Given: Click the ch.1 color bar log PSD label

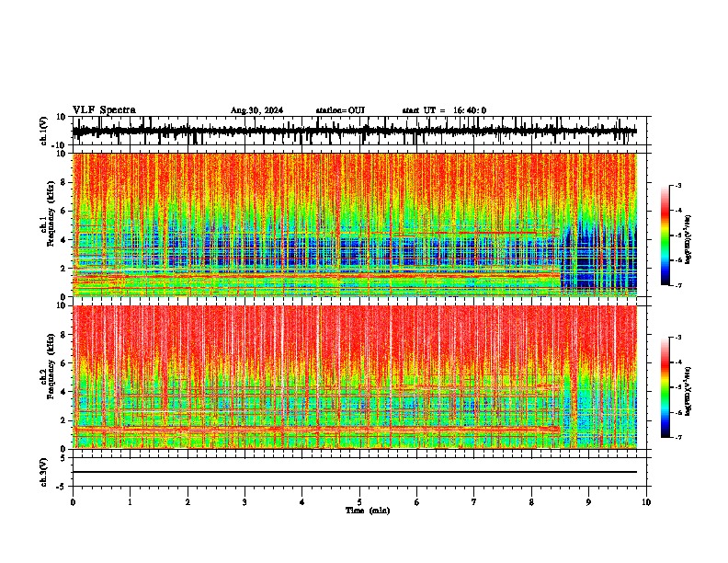Looking at the screenshot, I should pos(688,240).
